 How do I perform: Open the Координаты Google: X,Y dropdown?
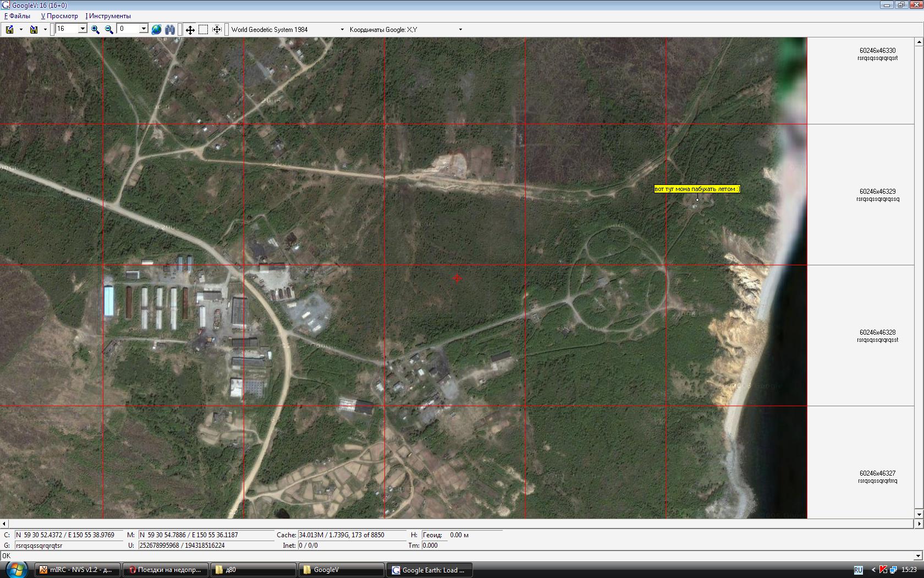pyautogui.click(x=460, y=30)
